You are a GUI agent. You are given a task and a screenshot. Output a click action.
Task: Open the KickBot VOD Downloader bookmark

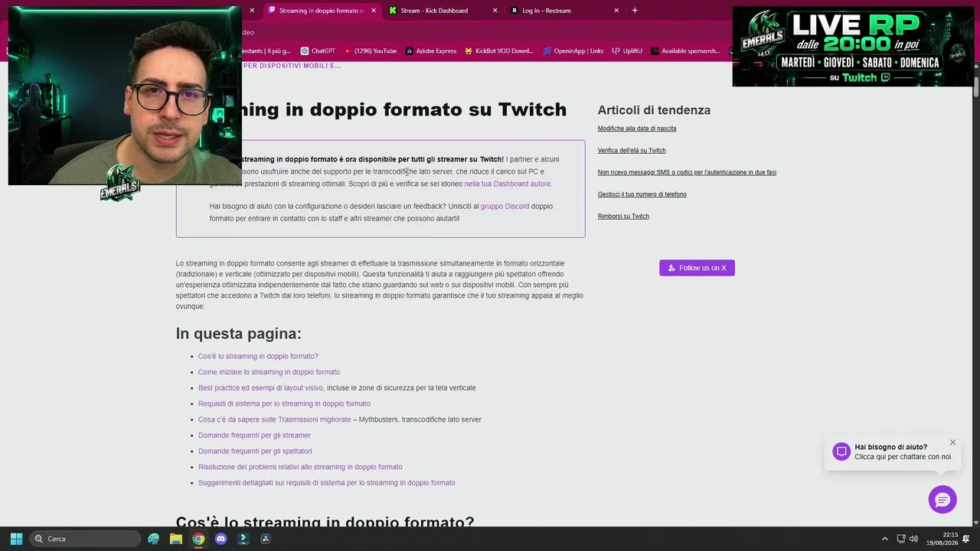tap(498, 51)
